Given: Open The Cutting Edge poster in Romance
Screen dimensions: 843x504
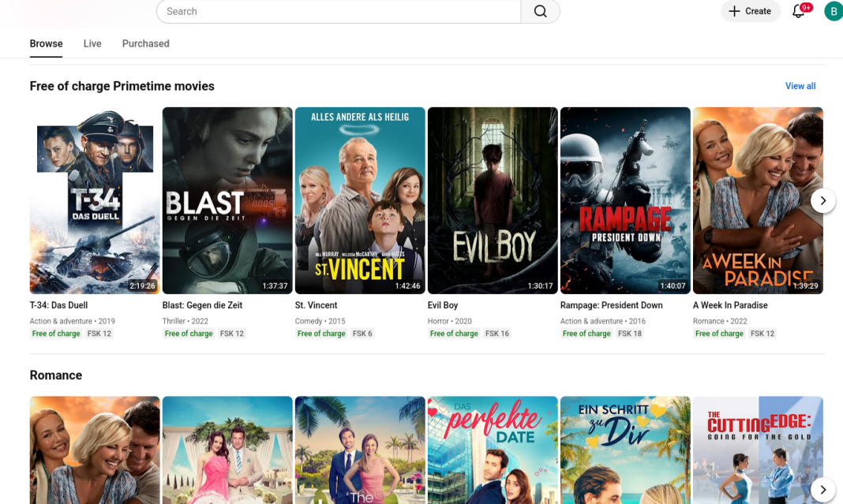Looking at the screenshot, I should [758, 450].
